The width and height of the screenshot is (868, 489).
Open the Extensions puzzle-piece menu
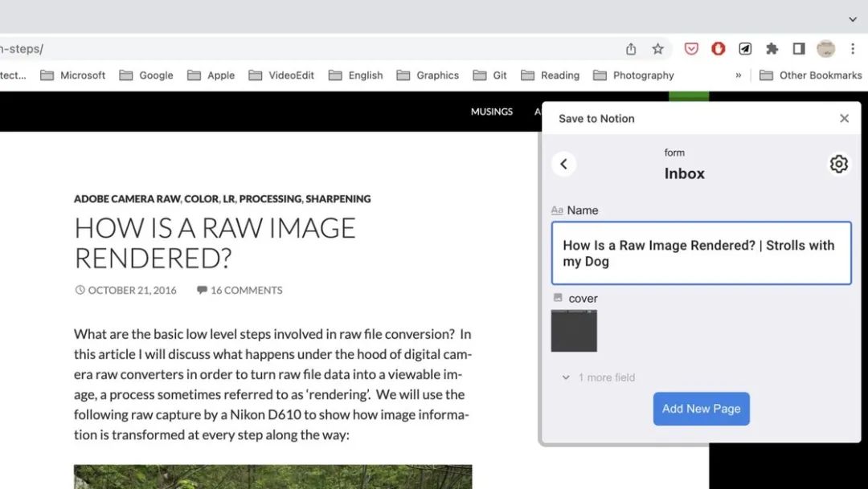(x=772, y=49)
